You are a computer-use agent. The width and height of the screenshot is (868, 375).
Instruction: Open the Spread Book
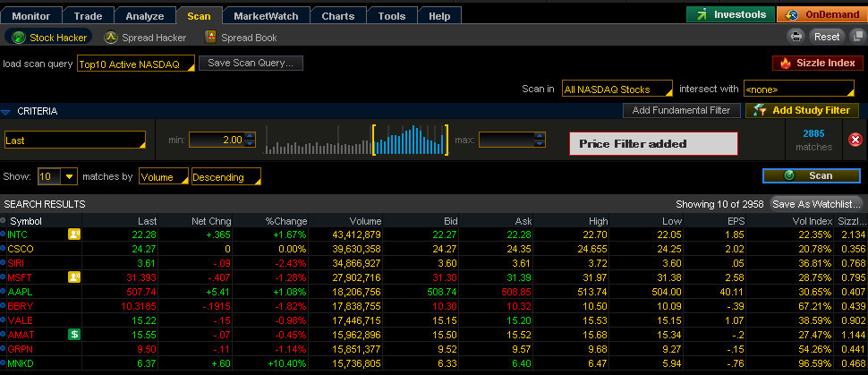pyautogui.click(x=241, y=38)
